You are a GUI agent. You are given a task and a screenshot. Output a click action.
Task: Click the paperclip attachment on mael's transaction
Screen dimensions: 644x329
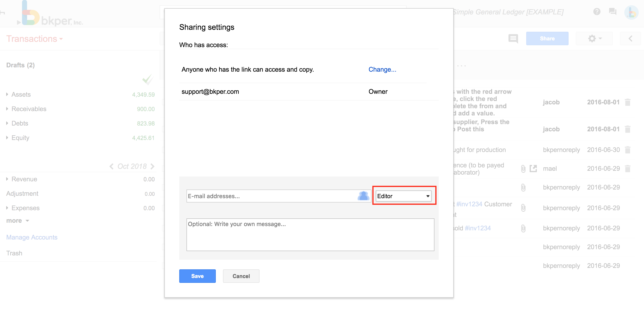tap(523, 168)
